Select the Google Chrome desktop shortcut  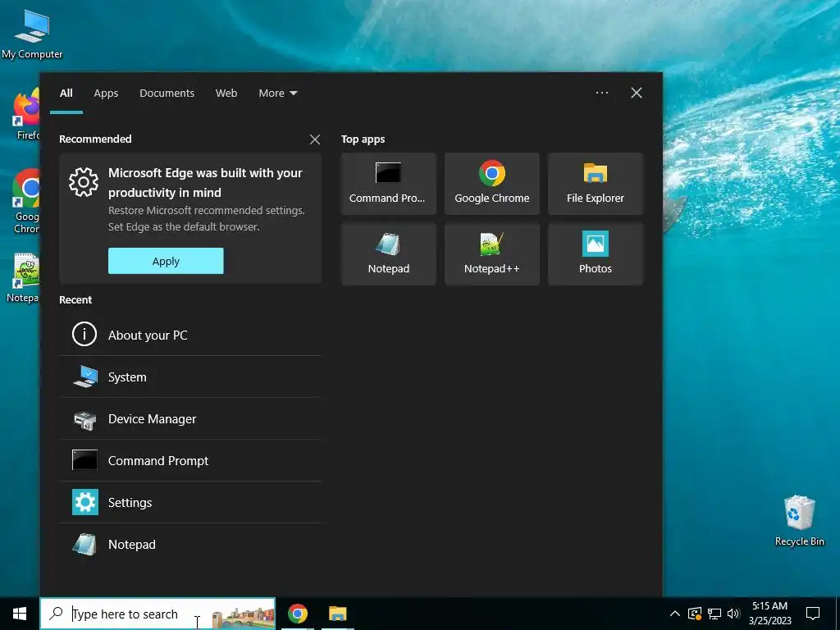coord(25,202)
